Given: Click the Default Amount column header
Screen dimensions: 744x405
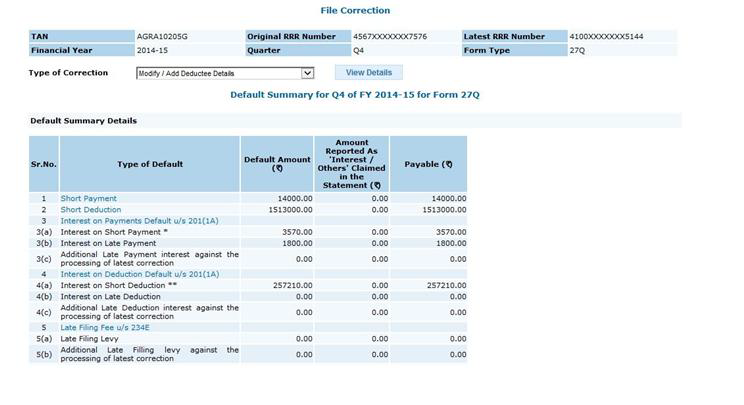Looking at the screenshot, I should click(277, 164).
